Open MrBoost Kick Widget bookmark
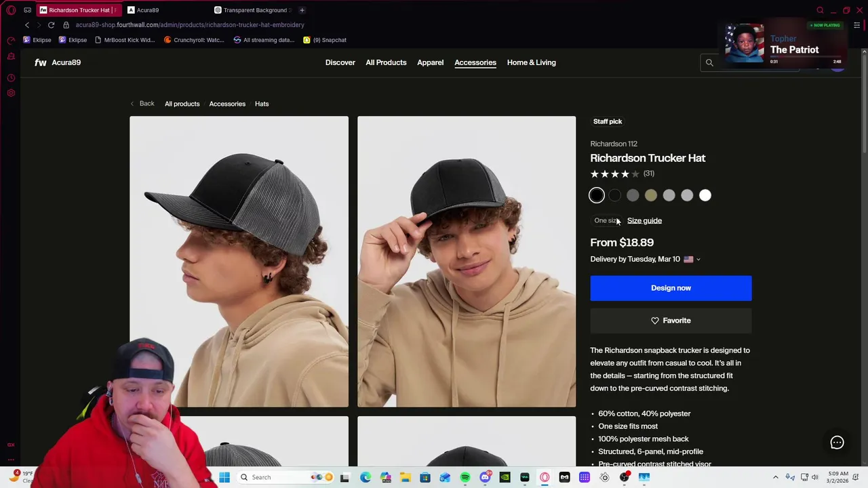Viewport: 868px width, 488px height. coord(125,40)
